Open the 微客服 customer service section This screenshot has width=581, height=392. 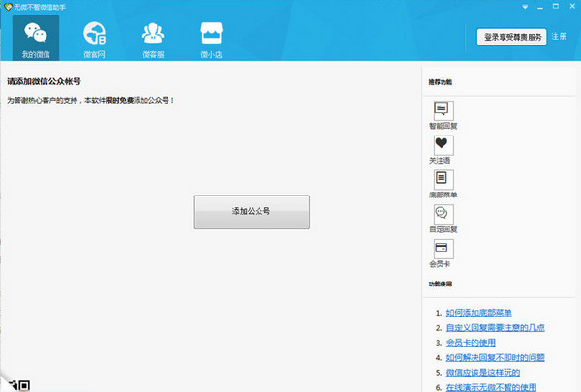153,39
